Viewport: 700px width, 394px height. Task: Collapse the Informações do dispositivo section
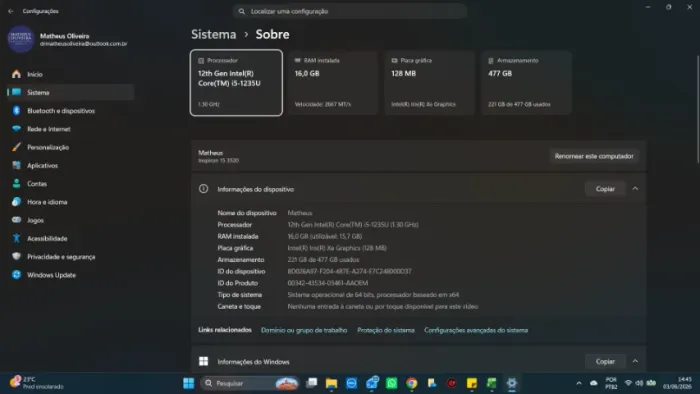coord(635,189)
